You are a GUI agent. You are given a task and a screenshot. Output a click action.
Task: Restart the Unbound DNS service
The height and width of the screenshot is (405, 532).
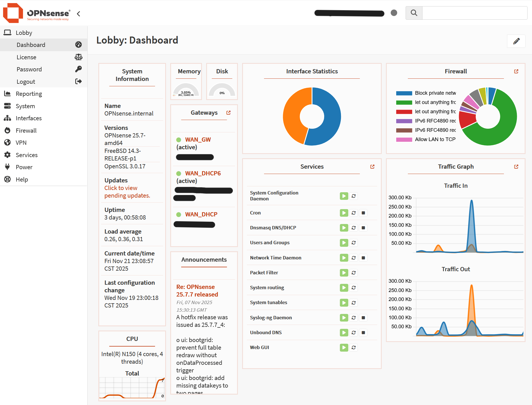[354, 333]
